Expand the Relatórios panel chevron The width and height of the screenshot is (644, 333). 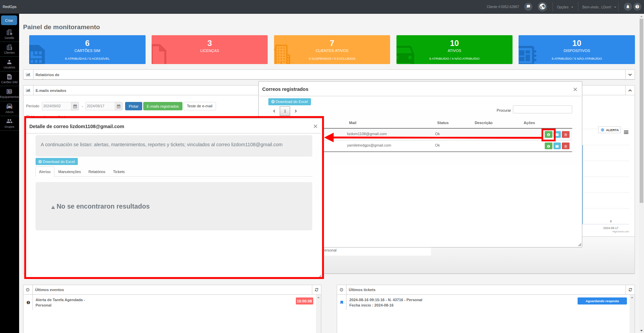630,75
